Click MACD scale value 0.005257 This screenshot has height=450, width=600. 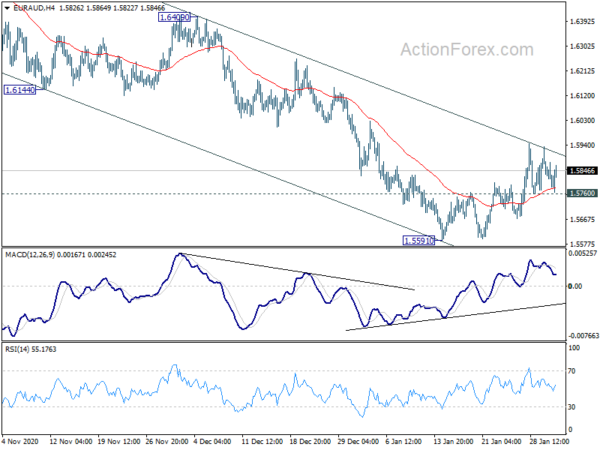click(583, 254)
